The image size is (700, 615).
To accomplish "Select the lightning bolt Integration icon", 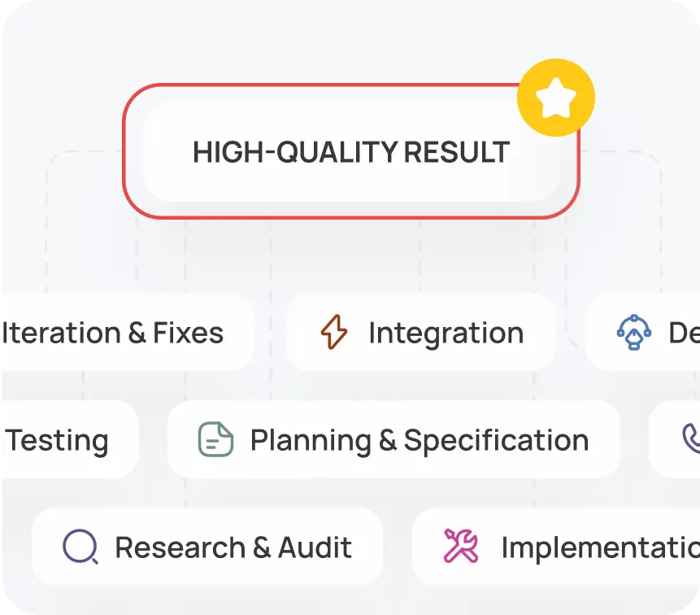I will click(334, 332).
